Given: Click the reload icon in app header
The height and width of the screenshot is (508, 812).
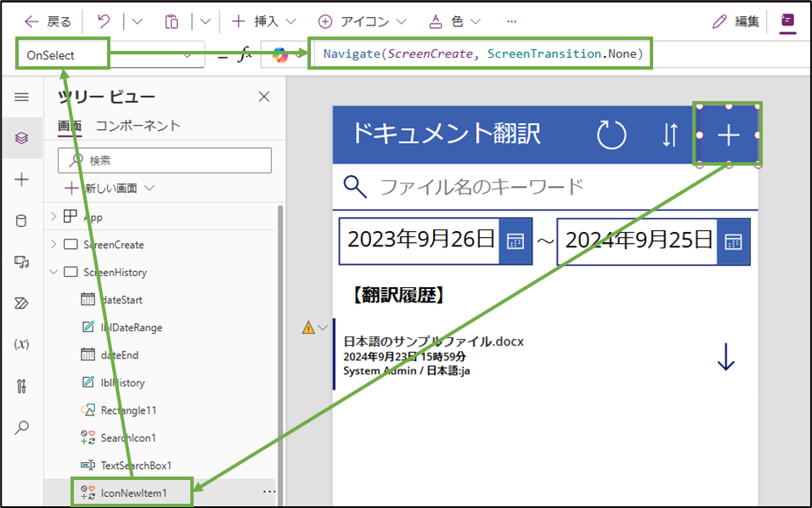Looking at the screenshot, I should click(612, 135).
